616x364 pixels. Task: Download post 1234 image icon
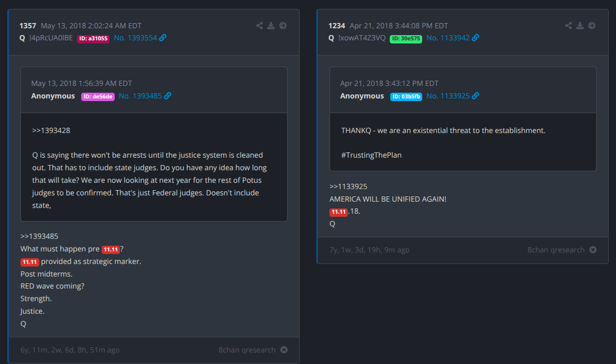point(580,26)
